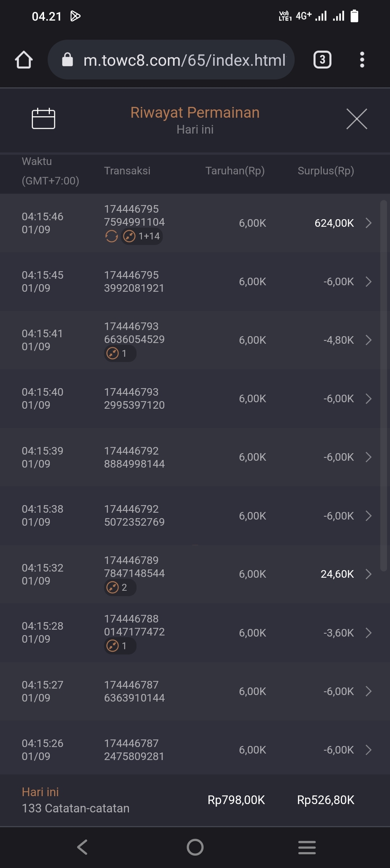Open the browser tab switcher showing 3
The image size is (390, 868).
coord(322,60)
